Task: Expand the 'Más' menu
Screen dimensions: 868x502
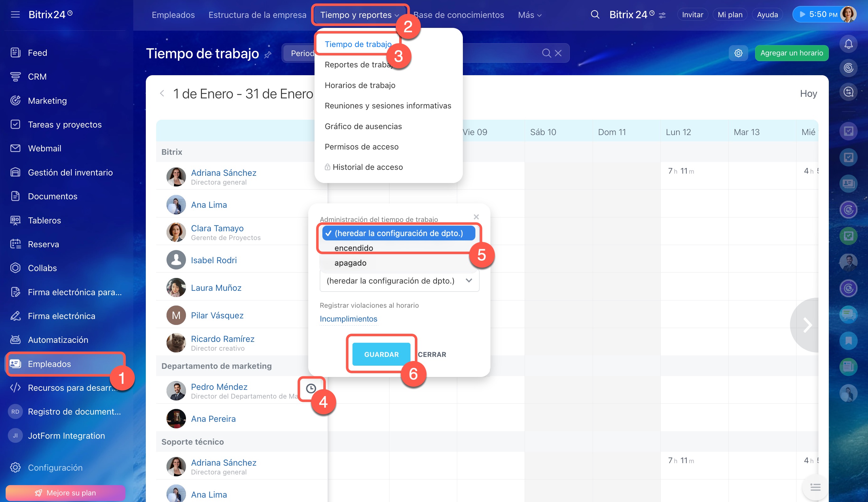Action: [529, 15]
